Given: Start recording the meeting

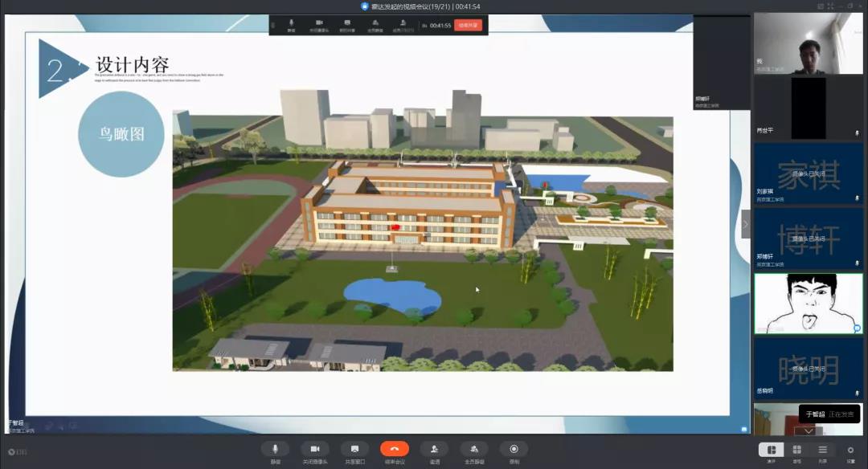Looking at the screenshot, I should [x=514, y=449].
